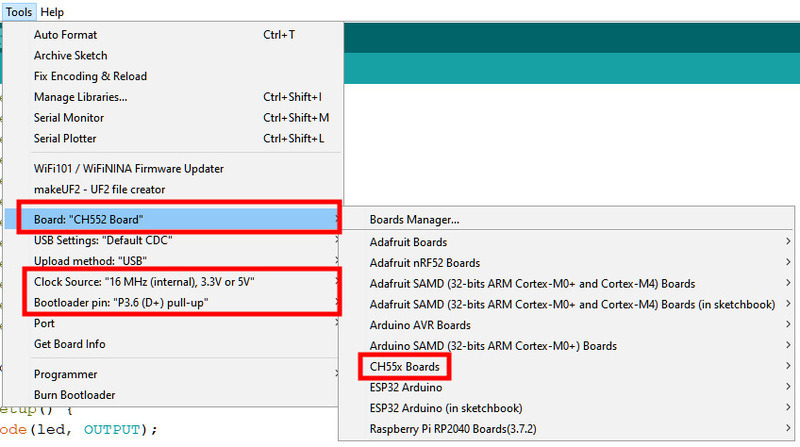This screenshot has width=800, height=447.
Task: Click the OUTPUT keyword in code editor
Action: coord(111,430)
